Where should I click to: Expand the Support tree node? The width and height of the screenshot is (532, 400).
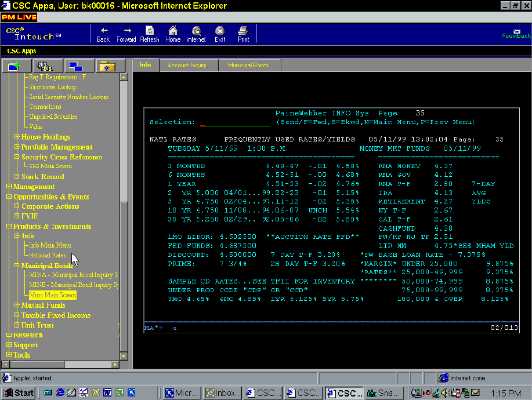coord(9,344)
